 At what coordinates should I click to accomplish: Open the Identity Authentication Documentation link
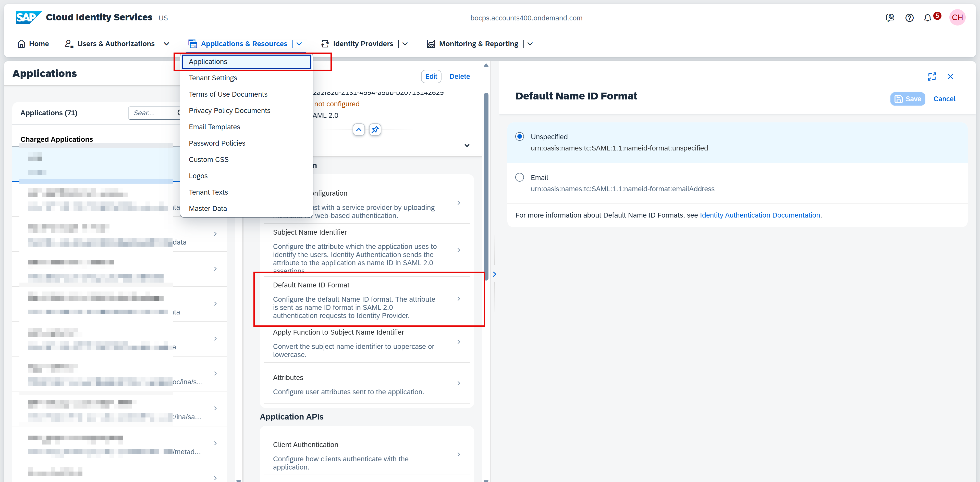click(x=760, y=215)
